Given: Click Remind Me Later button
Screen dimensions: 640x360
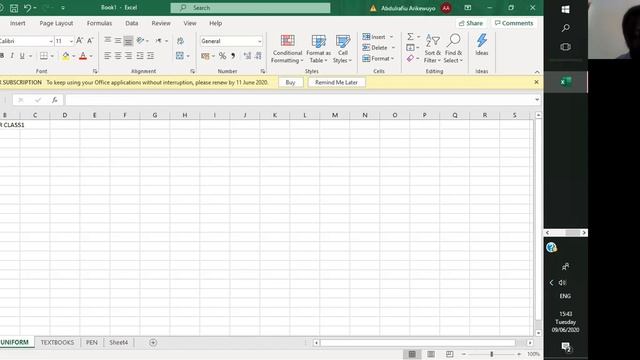Looking at the screenshot, I should pos(336,82).
